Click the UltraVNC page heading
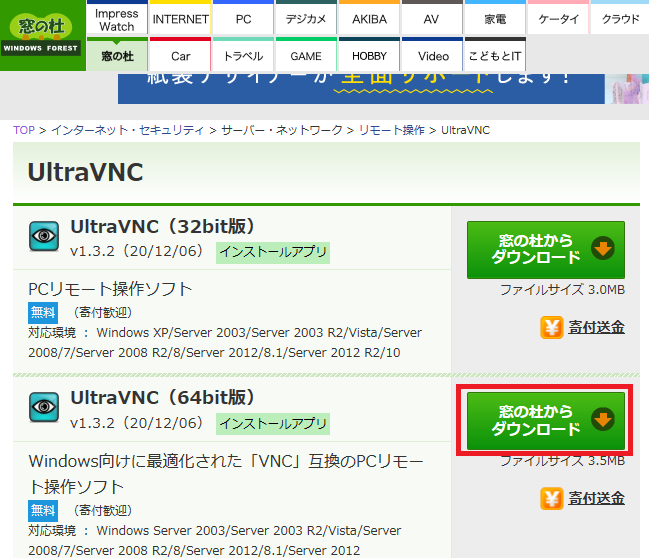 point(85,172)
